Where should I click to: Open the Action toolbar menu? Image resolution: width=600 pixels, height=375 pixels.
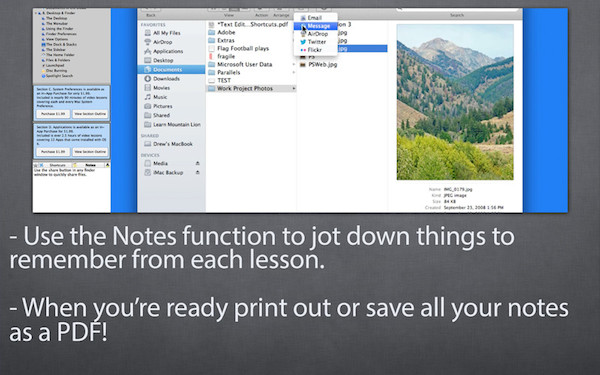click(x=261, y=15)
